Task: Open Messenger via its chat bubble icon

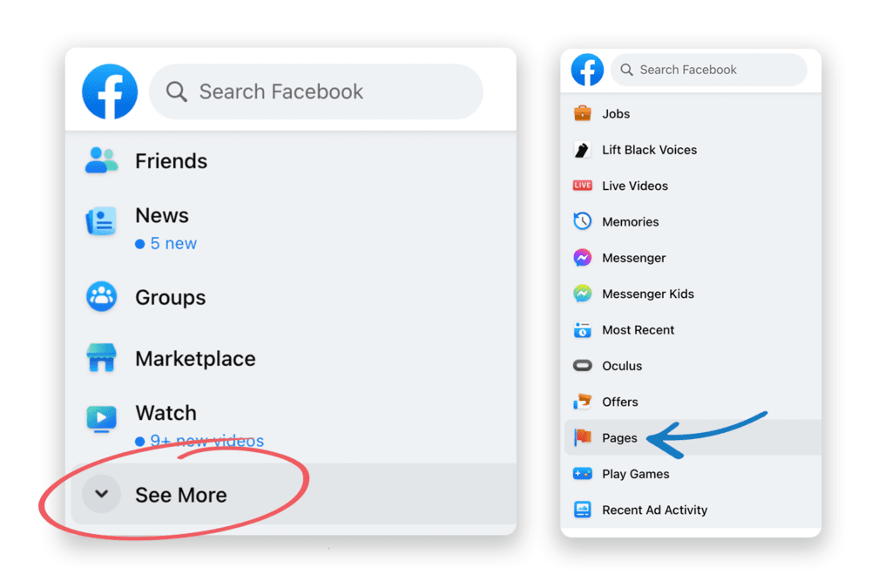Action: pos(582,257)
